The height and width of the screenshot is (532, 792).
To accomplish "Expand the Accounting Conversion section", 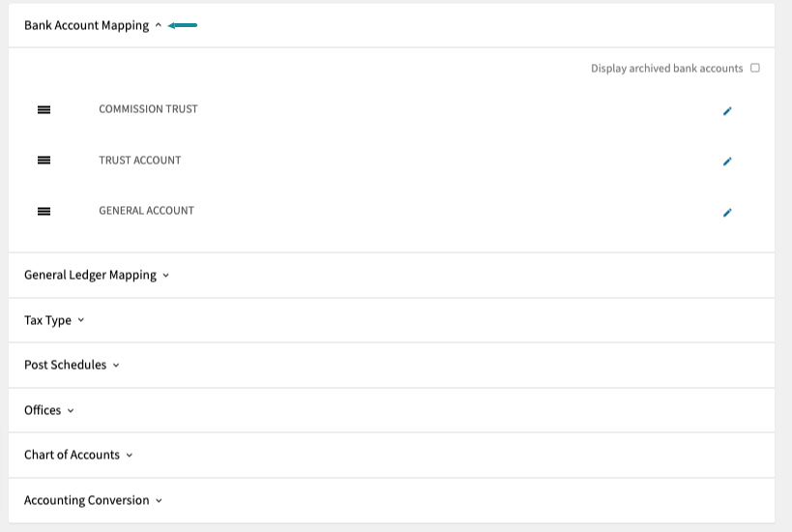I will [94, 500].
